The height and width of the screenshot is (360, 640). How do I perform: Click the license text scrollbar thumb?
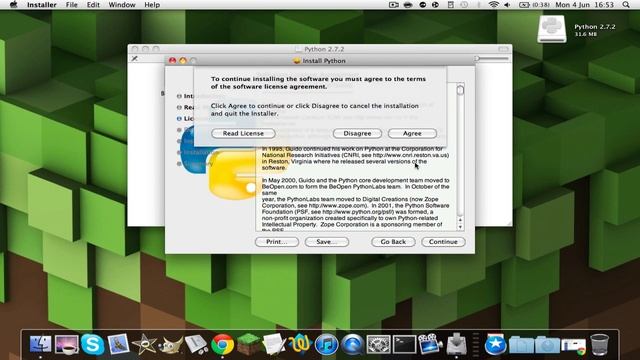point(460,90)
